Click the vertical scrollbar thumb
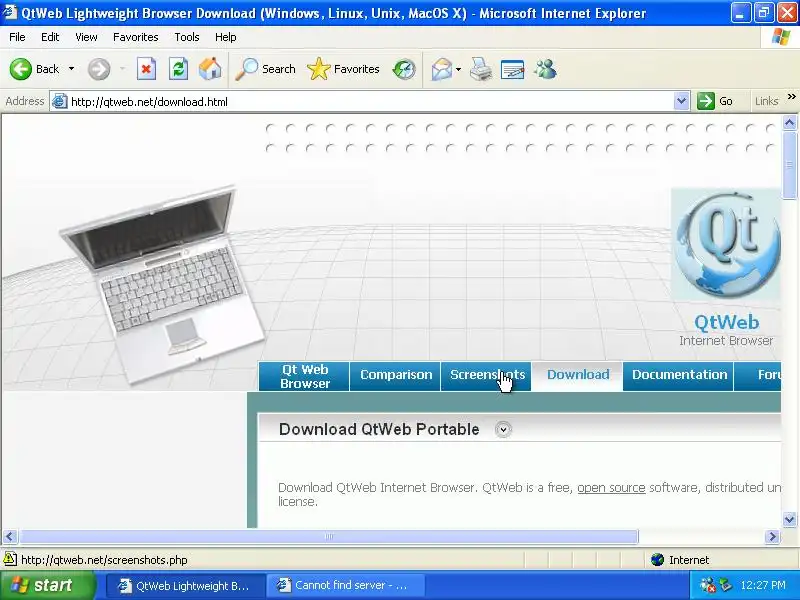The width and height of the screenshot is (800, 600). point(789,165)
